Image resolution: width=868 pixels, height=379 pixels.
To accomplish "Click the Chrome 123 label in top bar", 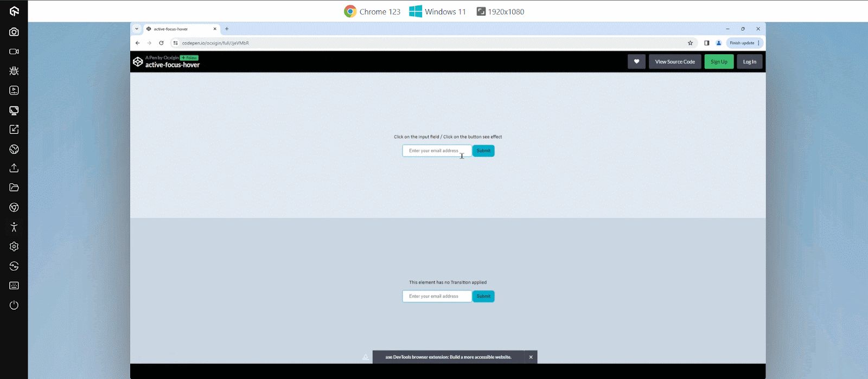I will point(380,11).
